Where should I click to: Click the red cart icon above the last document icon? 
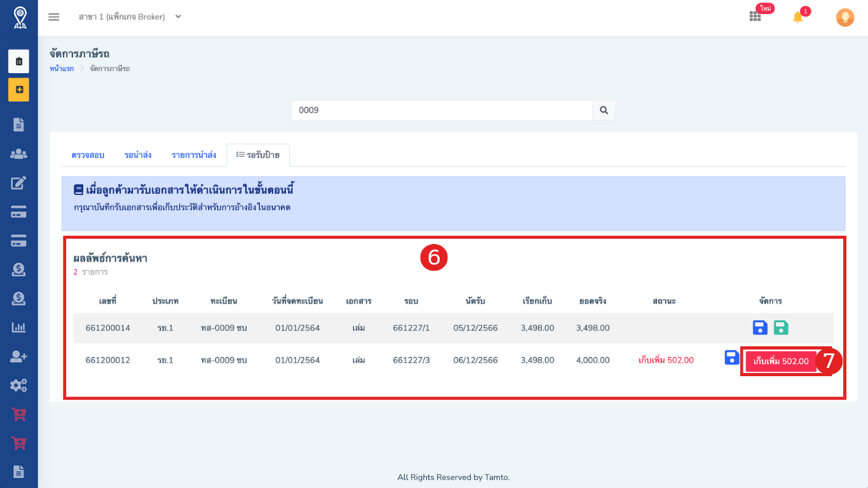pyautogui.click(x=18, y=443)
